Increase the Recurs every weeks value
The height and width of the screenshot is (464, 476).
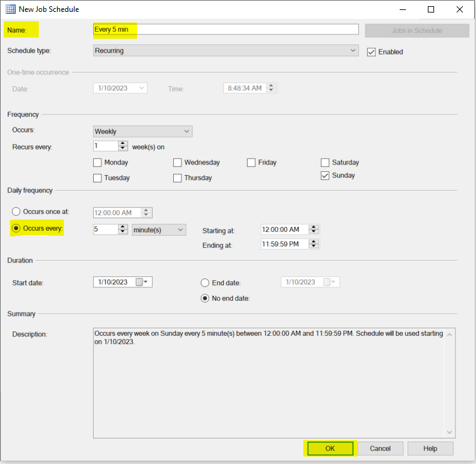click(x=123, y=144)
